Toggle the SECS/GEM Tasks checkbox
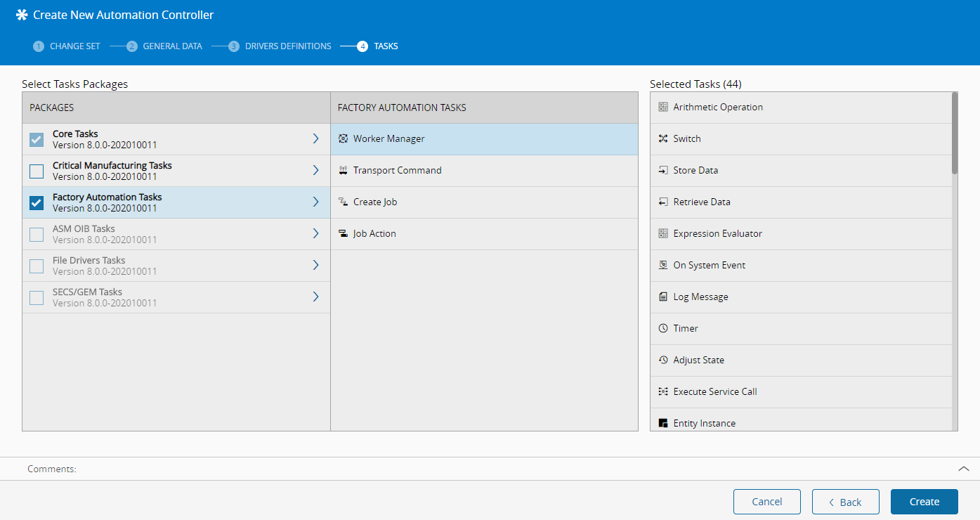980x520 pixels. coord(37,298)
